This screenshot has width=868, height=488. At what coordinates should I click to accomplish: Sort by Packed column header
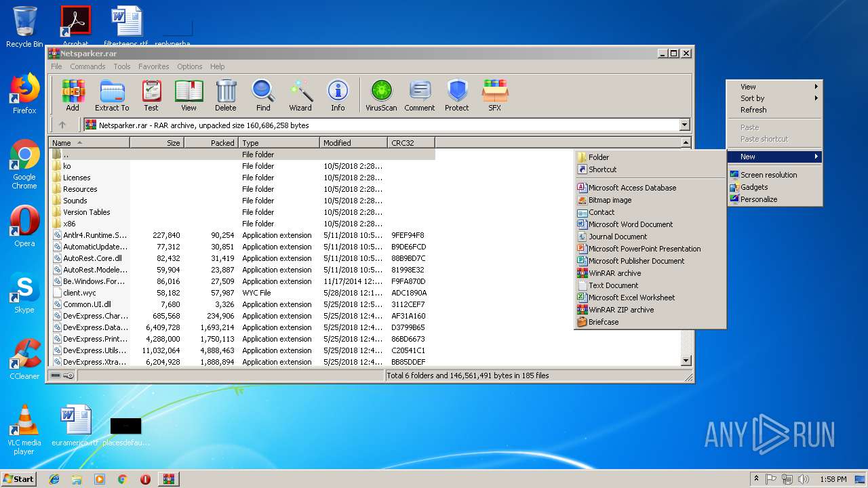(211, 143)
